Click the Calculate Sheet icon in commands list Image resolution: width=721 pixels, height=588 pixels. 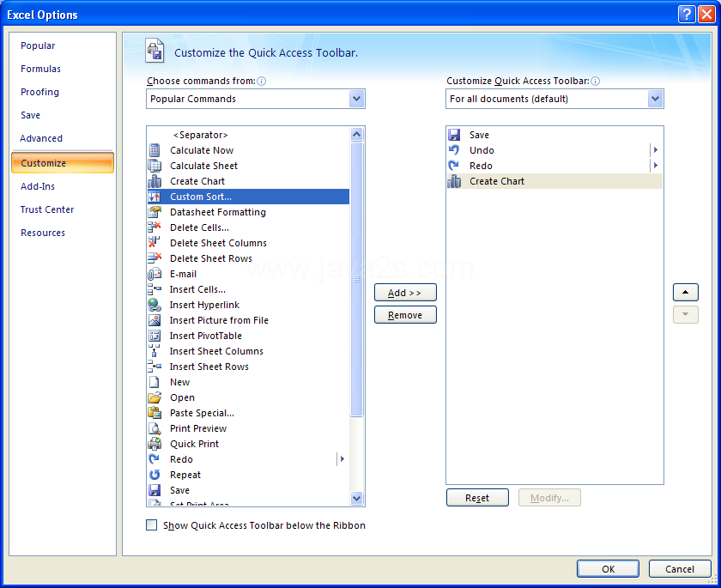pos(154,166)
